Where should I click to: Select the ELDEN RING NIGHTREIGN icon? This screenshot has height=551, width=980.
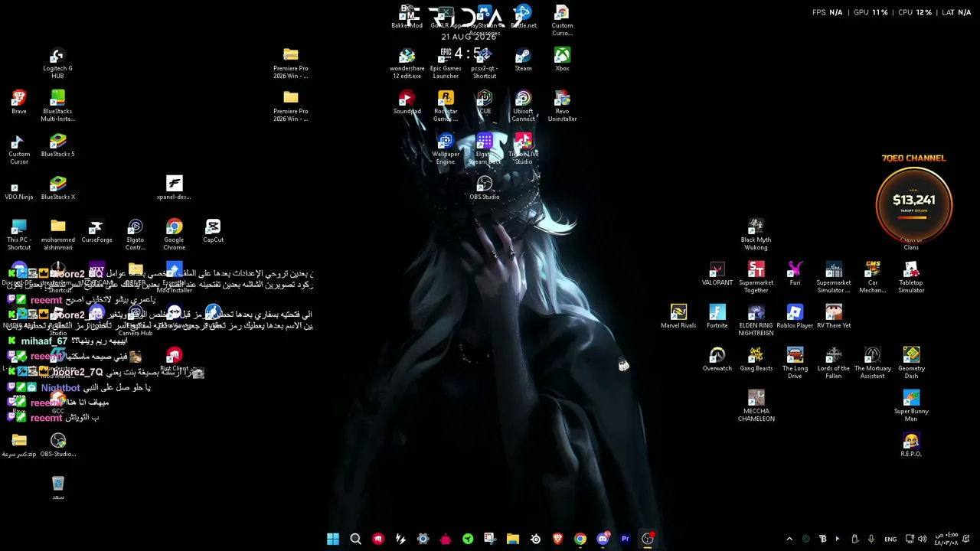pos(756,321)
